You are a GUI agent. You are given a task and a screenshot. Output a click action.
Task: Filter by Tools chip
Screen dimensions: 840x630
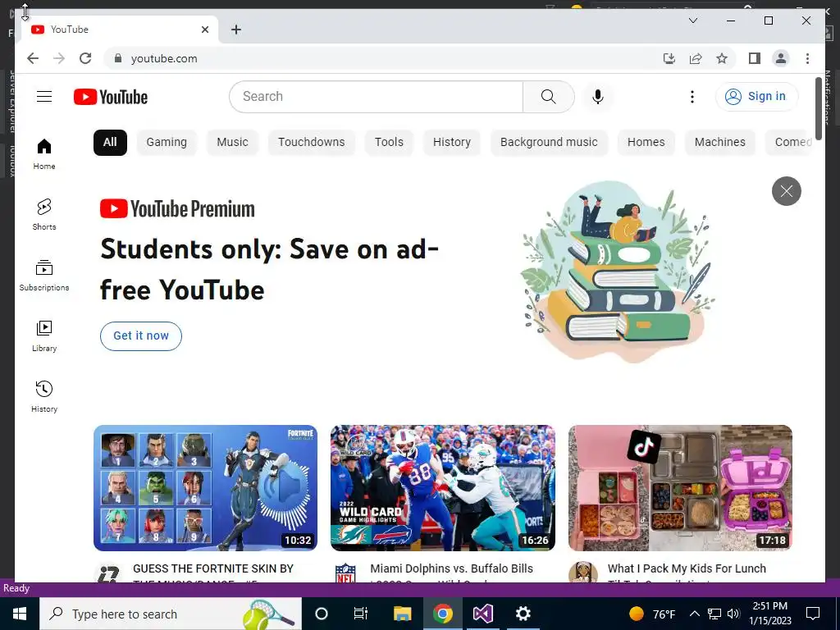(389, 142)
